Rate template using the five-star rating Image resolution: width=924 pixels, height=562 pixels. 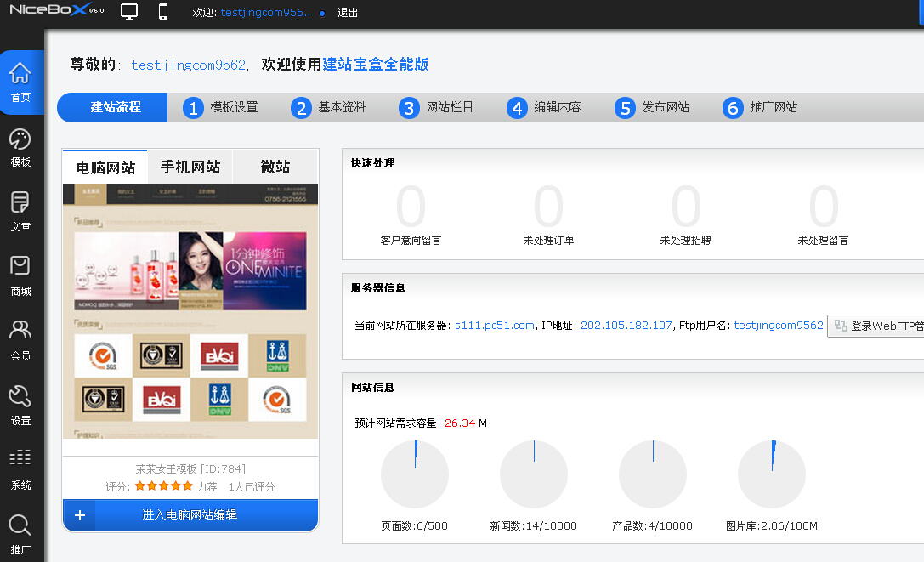[163, 486]
